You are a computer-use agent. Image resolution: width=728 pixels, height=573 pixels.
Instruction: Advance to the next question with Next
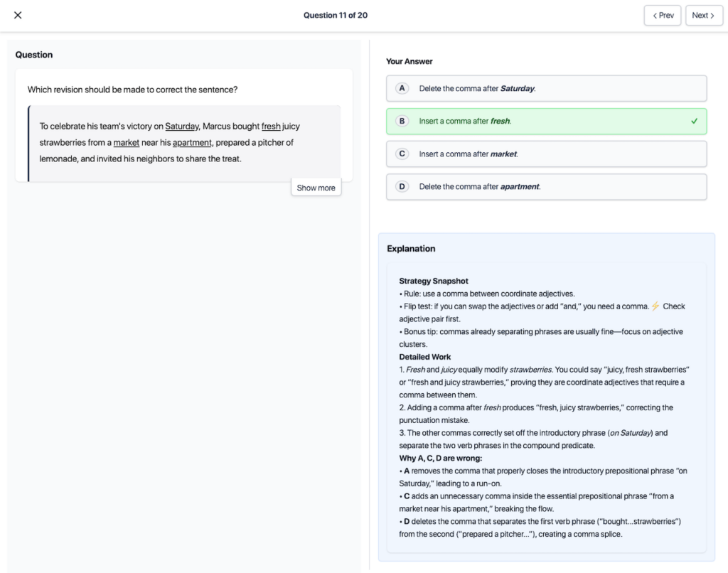[704, 16]
